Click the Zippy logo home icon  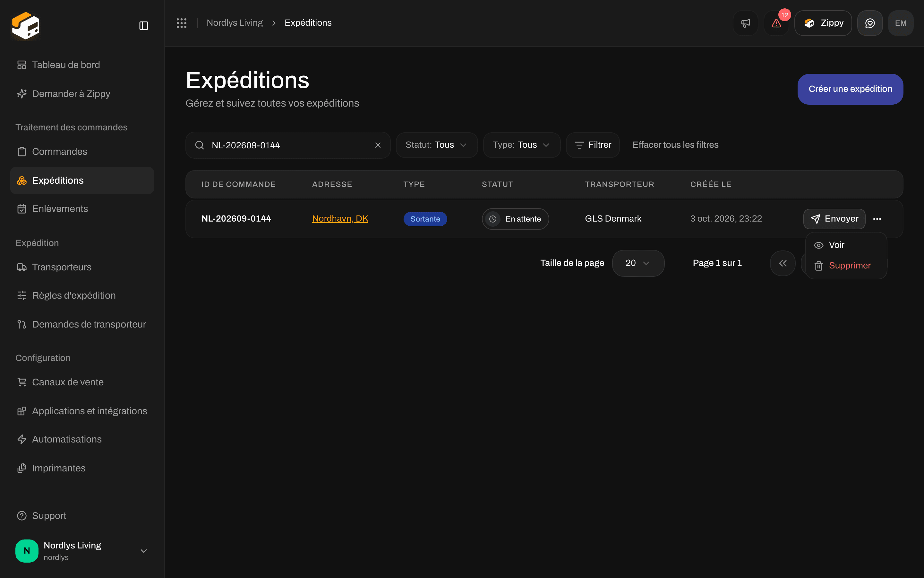coord(26,26)
